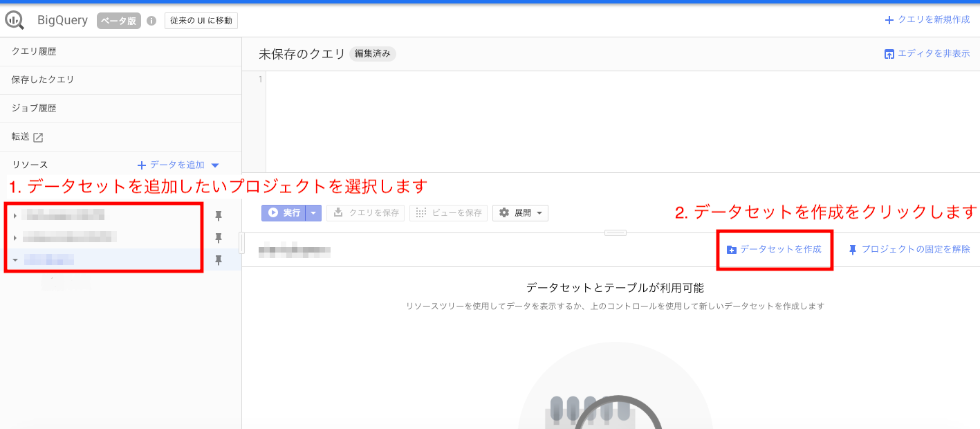The height and width of the screenshot is (429, 980).
Task: Click エディタを非表示 to hide editor
Action: (927, 54)
